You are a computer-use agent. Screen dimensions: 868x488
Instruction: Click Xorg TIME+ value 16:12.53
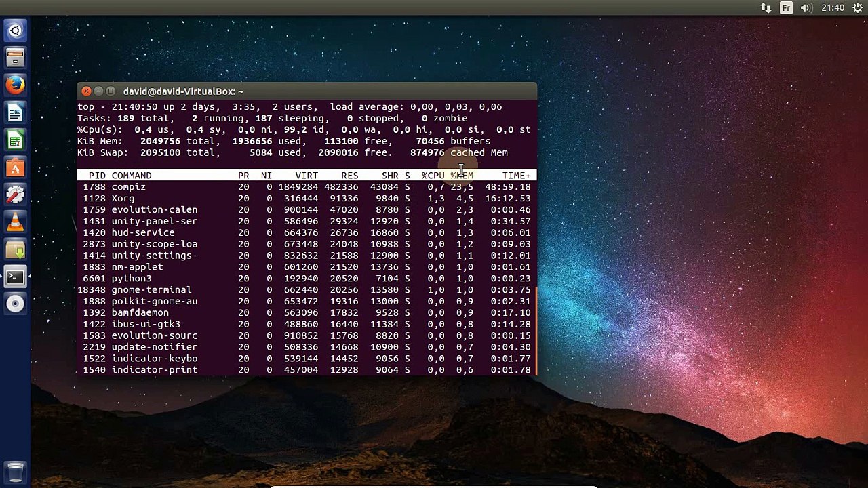[508, 199]
